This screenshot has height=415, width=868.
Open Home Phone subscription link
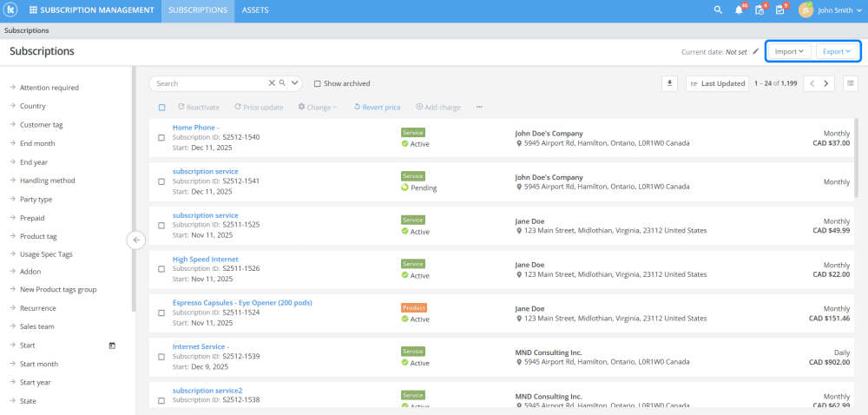tap(196, 128)
